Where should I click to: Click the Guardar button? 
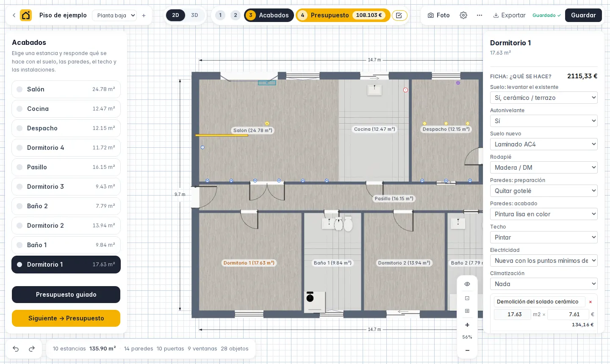pyautogui.click(x=583, y=15)
